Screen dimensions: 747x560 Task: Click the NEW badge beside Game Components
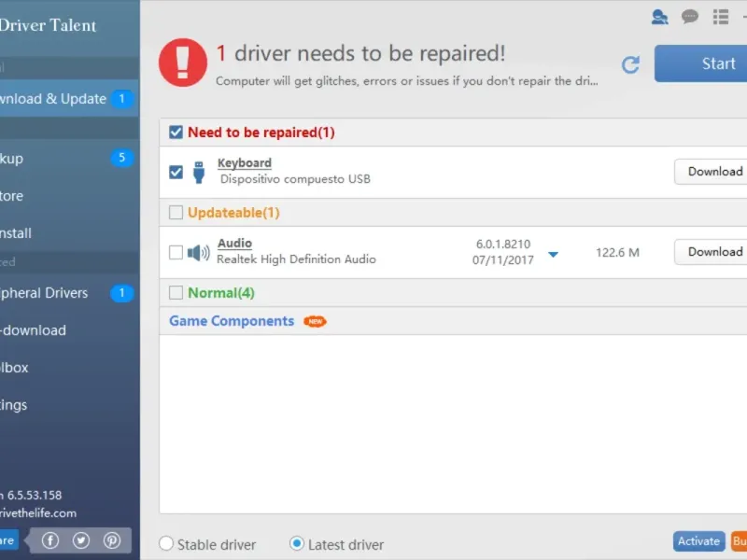tap(315, 321)
